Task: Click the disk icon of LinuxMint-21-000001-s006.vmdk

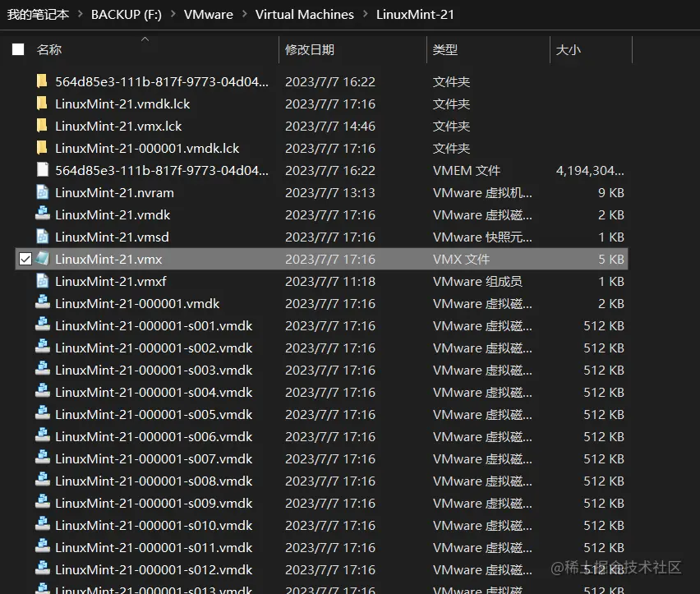Action: [43, 436]
